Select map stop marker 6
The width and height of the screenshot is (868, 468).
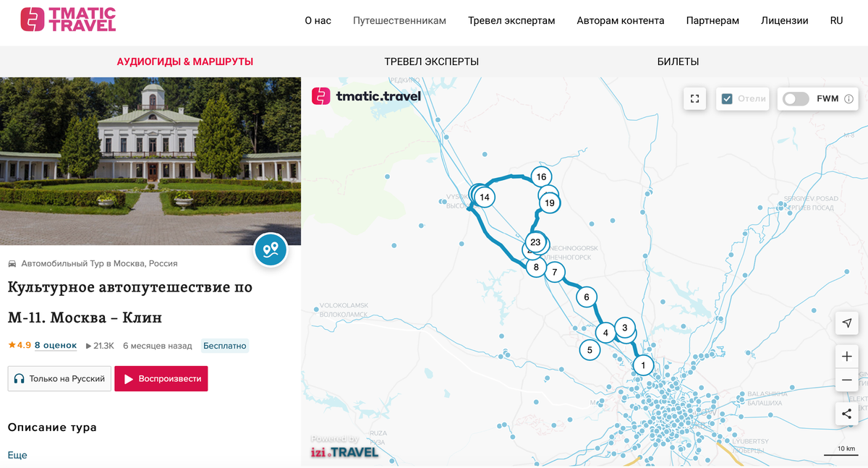(x=587, y=297)
